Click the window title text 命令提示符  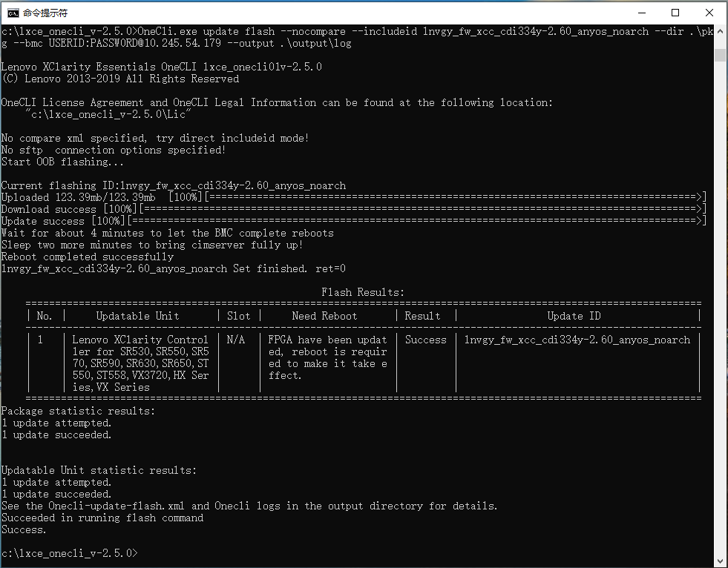[45, 13]
